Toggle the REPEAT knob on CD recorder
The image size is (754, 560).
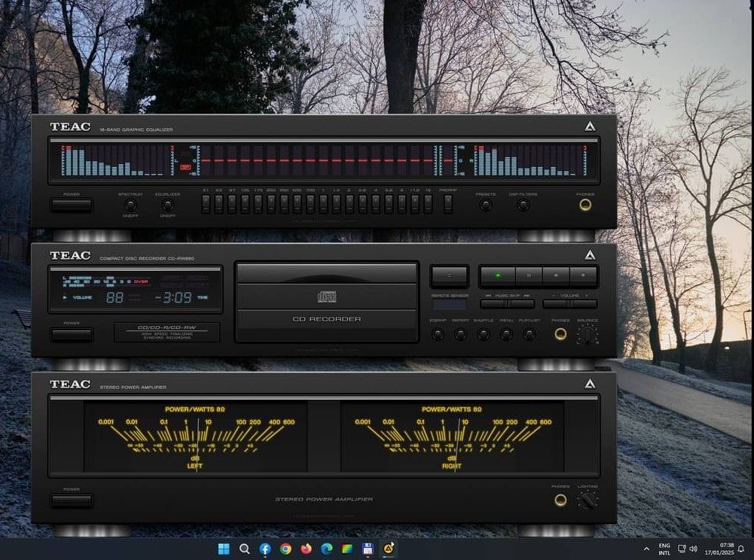(x=460, y=334)
